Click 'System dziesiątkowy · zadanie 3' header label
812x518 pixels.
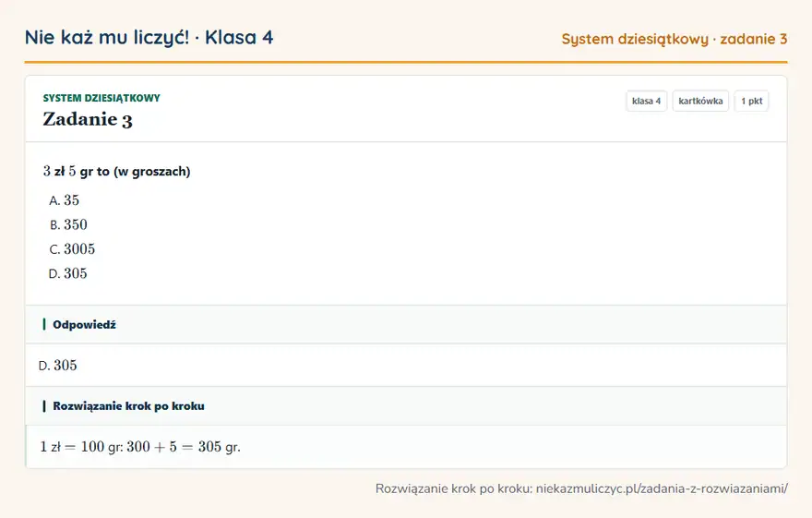pos(675,39)
